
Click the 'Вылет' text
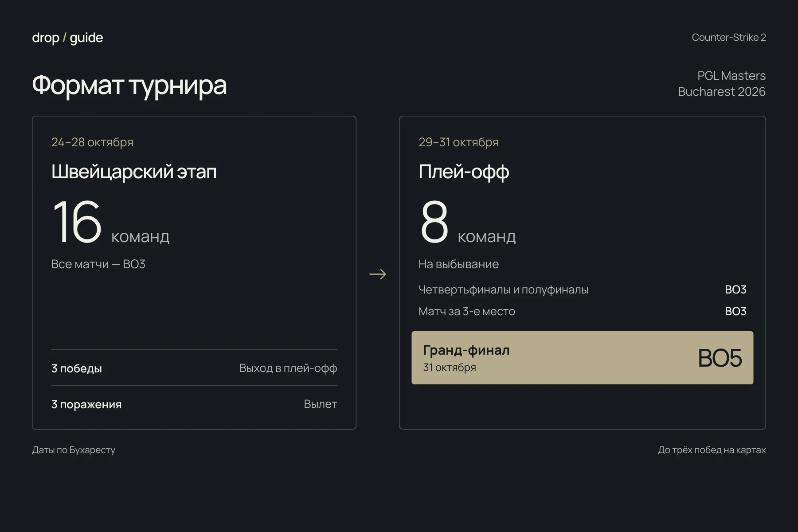pyautogui.click(x=320, y=404)
